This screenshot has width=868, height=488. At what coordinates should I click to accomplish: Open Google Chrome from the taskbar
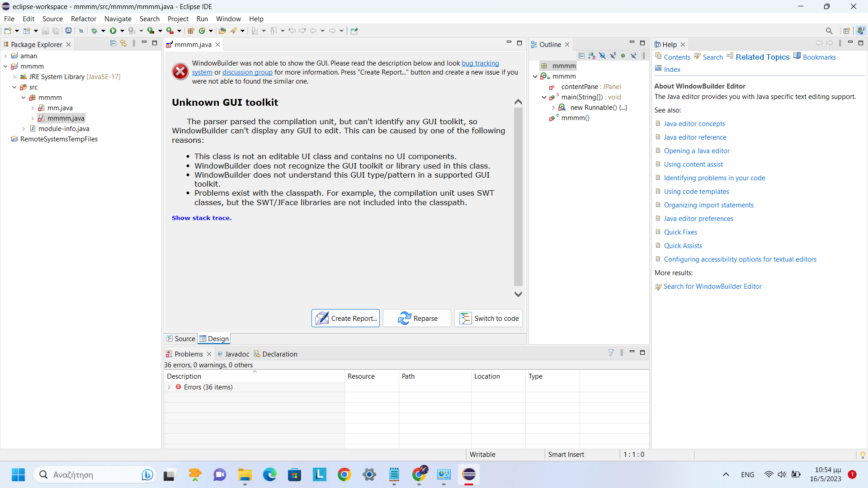(x=344, y=474)
